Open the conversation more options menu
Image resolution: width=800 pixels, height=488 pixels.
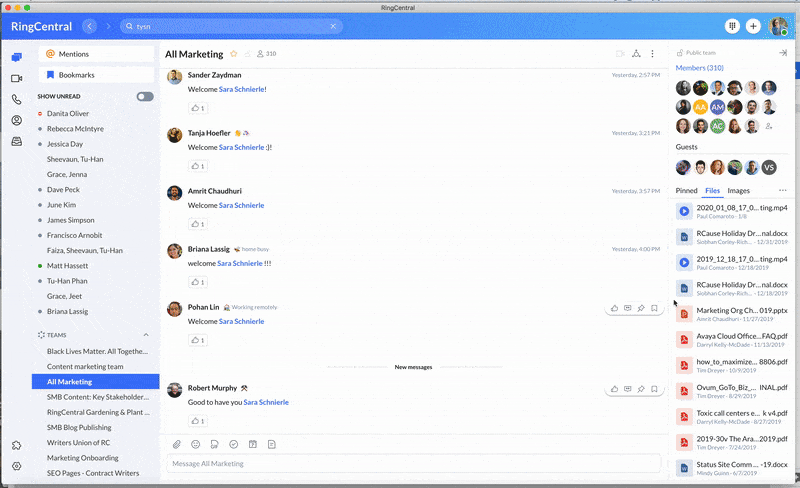(x=652, y=54)
